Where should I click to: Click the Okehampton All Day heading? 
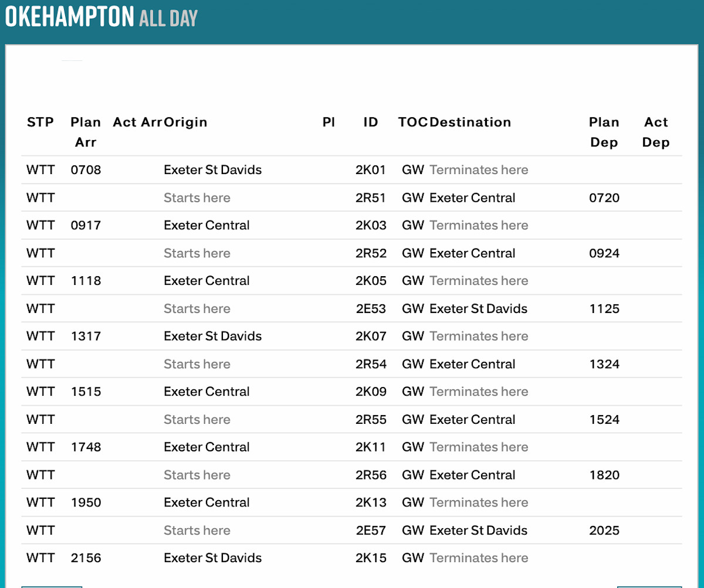click(x=101, y=17)
